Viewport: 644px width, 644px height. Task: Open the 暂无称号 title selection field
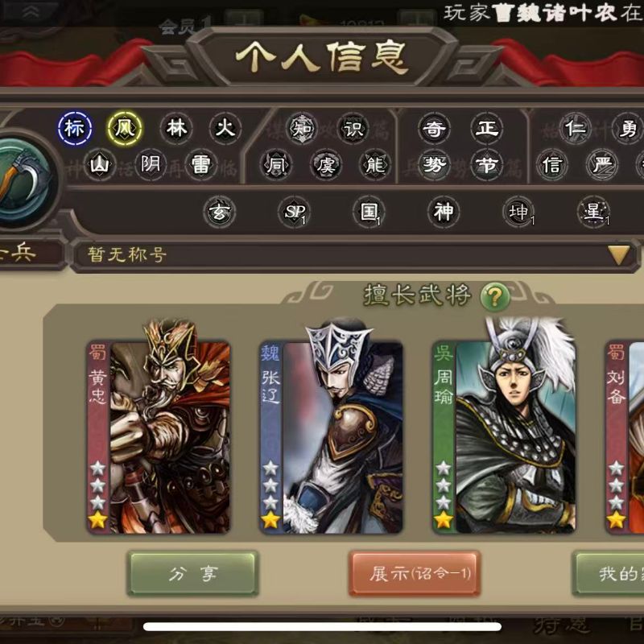[x=356, y=255]
